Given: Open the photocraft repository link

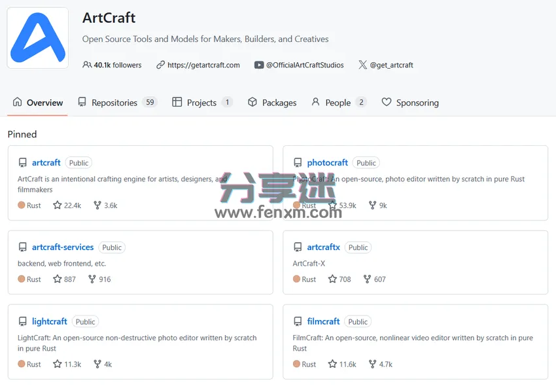Looking at the screenshot, I should point(327,162).
